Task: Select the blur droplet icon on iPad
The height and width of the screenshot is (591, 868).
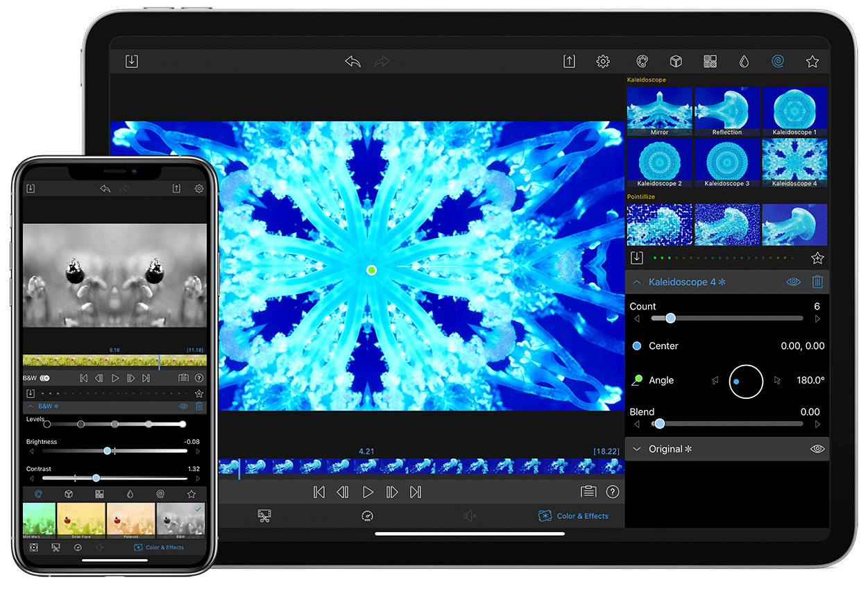Action: click(x=744, y=61)
